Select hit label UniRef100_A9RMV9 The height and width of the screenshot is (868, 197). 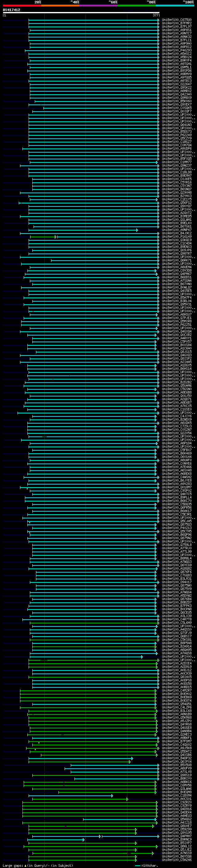pyautogui.click(x=177, y=74)
